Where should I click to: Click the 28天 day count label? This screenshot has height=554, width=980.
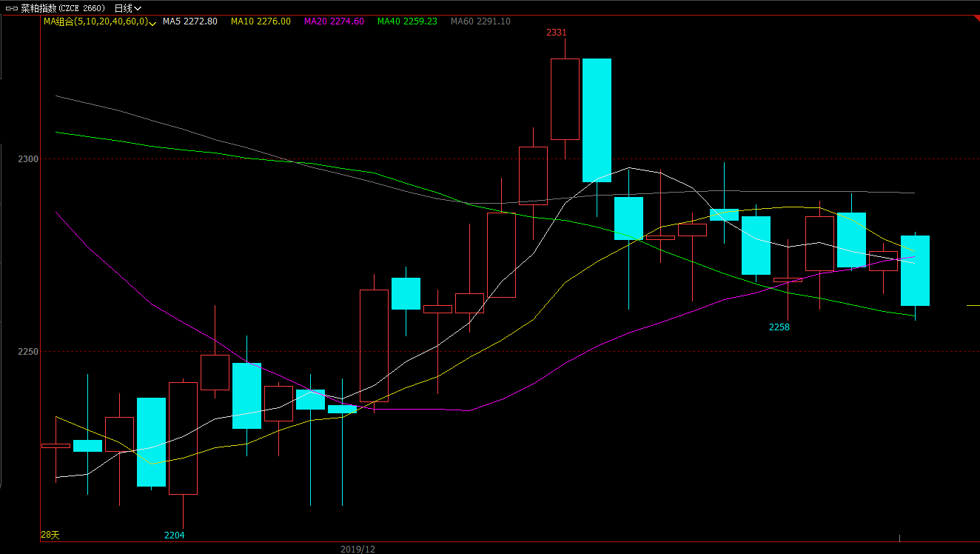pos(50,535)
